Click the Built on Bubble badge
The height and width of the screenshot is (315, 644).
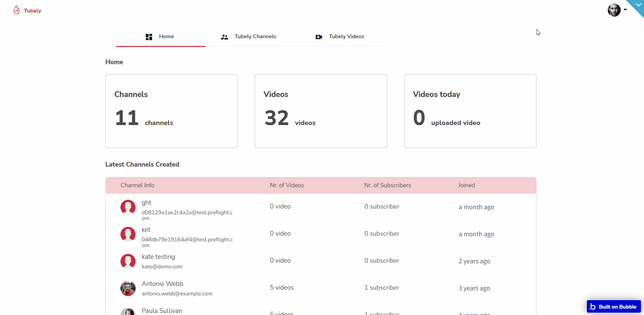tap(614, 307)
